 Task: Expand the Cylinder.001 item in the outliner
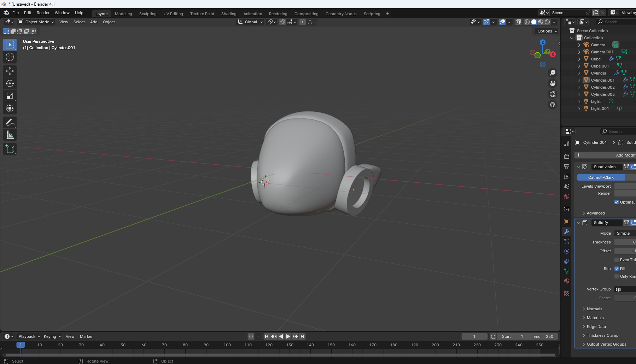click(x=579, y=80)
